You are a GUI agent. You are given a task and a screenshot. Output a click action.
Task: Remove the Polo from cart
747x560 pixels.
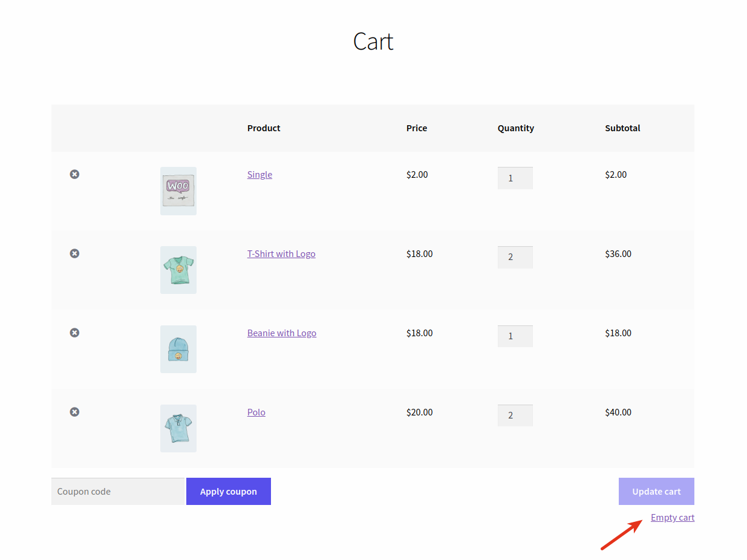pos(74,411)
